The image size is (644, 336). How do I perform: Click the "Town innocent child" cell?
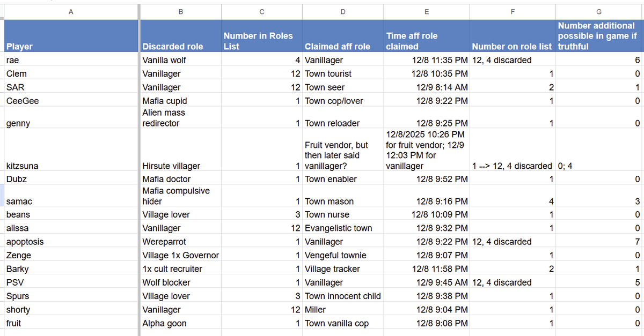click(342, 296)
